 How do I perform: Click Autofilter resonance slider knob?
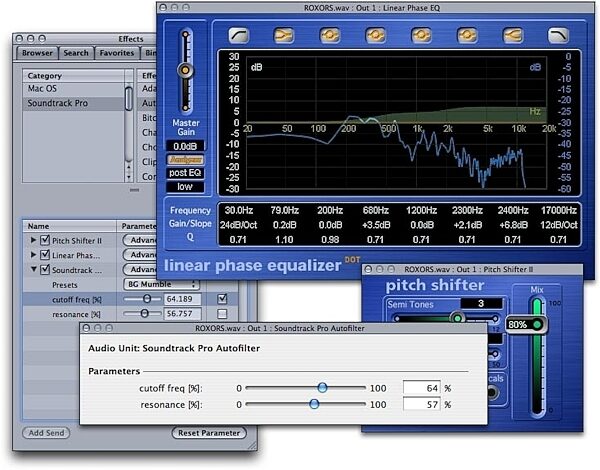click(314, 404)
